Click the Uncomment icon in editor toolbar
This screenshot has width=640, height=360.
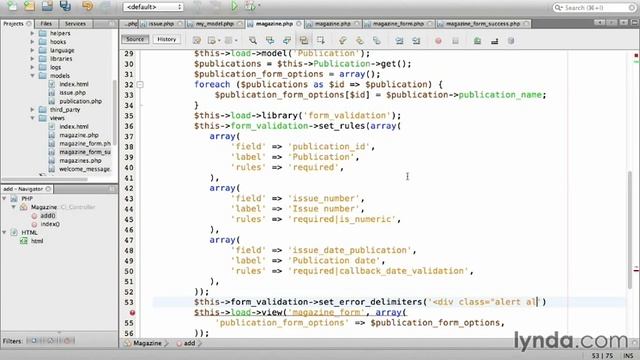(x=494, y=41)
